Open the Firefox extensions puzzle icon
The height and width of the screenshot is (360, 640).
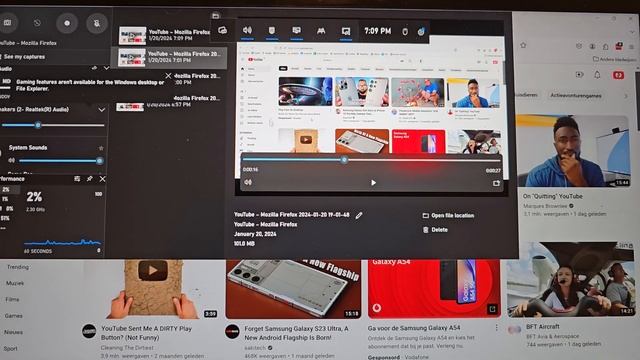[x=606, y=47]
